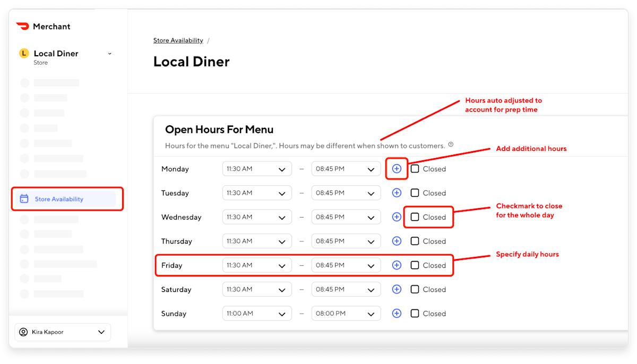Add additional hours for Friday

pos(397,265)
